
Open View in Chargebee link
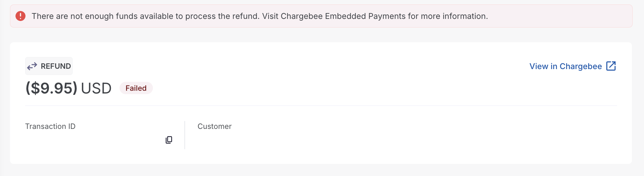[573, 66]
